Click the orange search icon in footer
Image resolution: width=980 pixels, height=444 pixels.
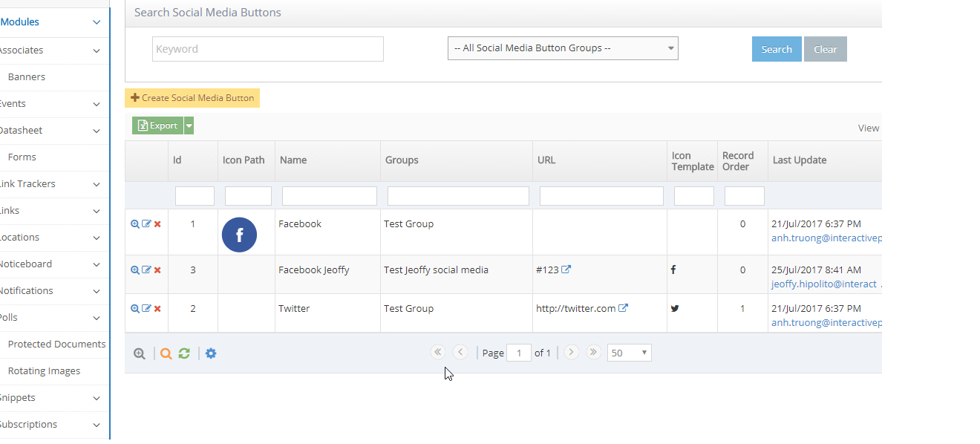[166, 353]
